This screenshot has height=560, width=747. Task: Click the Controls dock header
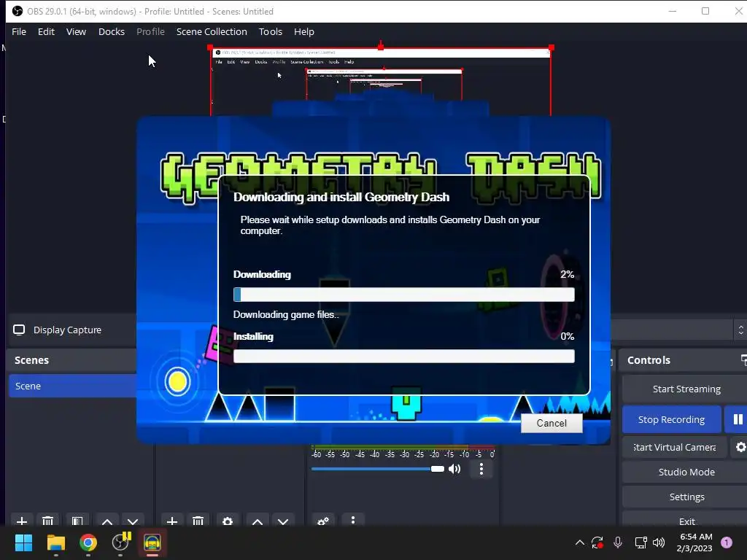coord(649,360)
